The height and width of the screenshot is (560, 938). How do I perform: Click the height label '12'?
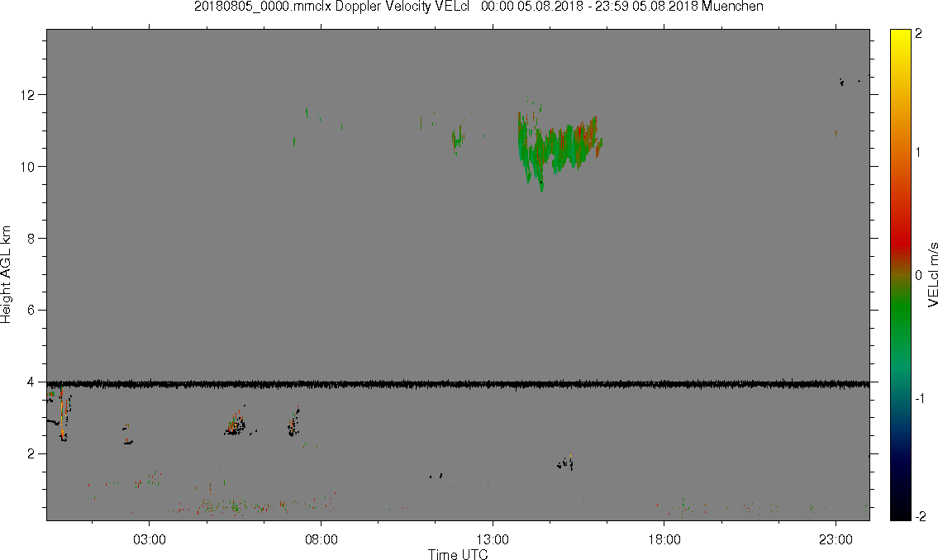click(x=27, y=94)
